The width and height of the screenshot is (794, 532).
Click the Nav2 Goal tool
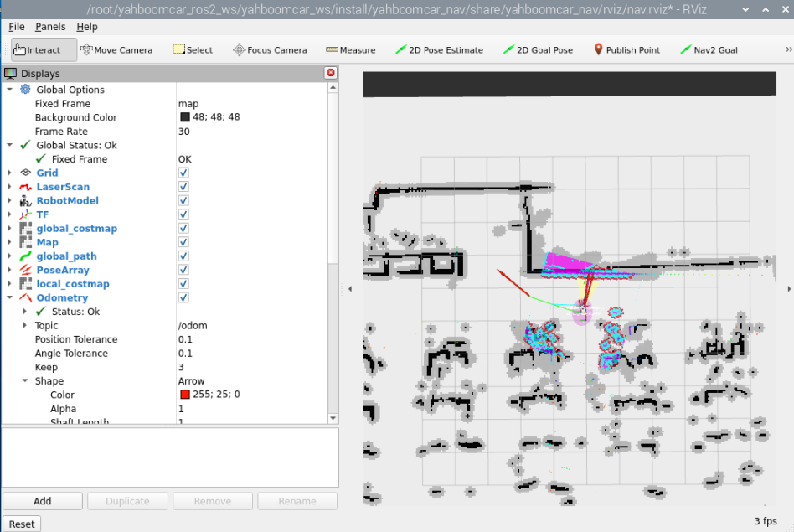click(709, 50)
